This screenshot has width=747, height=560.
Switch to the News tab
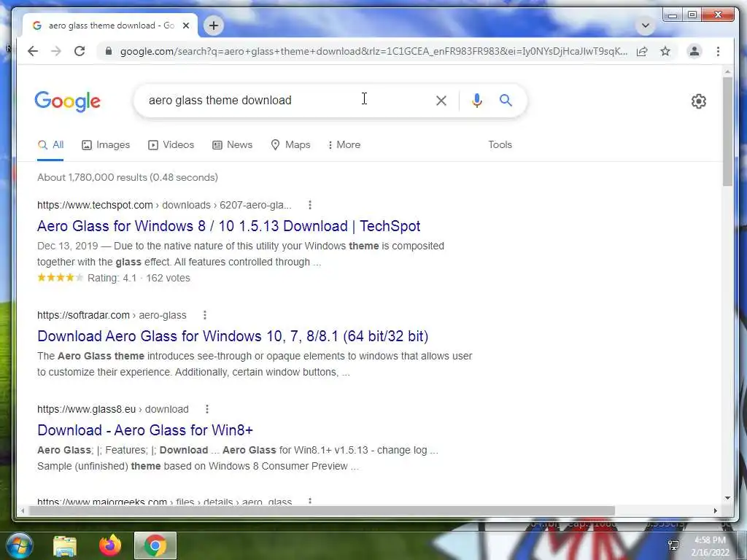click(x=232, y=145)
